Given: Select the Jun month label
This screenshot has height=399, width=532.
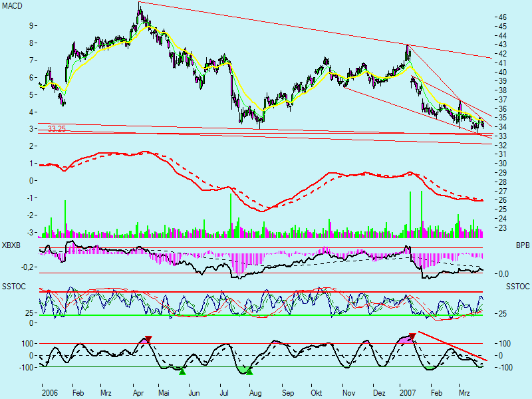Looking at the screenshot, I should point(194,393).
